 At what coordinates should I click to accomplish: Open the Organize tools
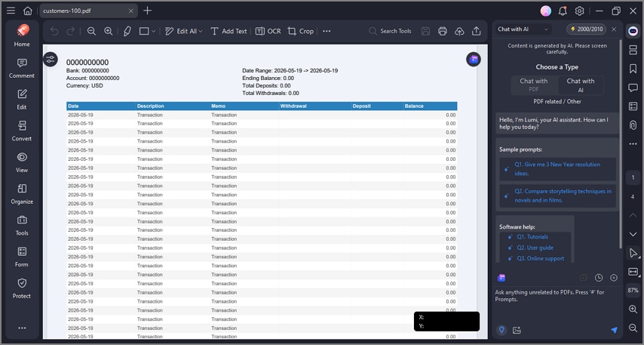pos(22,194)
